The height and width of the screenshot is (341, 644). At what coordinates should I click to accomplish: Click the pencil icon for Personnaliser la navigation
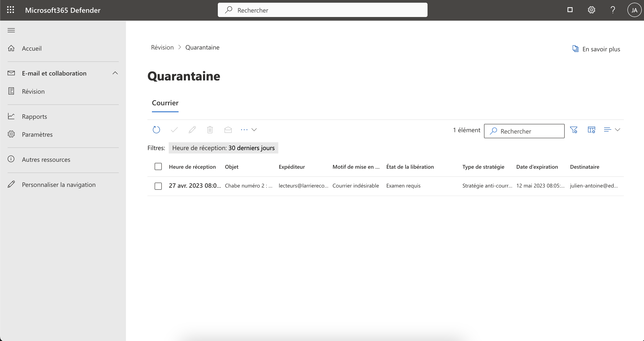[11, 184]
